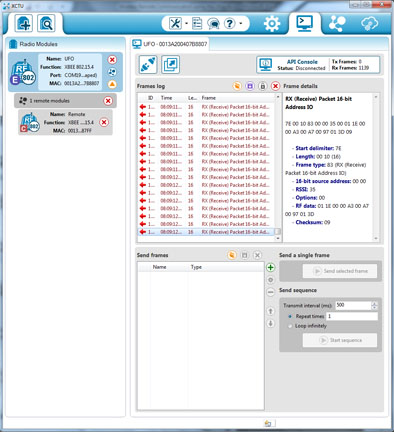This screenshot has width=394, height=432.
Task: Increase transmit interval with stepper
Action: click(x=374, y=303)
